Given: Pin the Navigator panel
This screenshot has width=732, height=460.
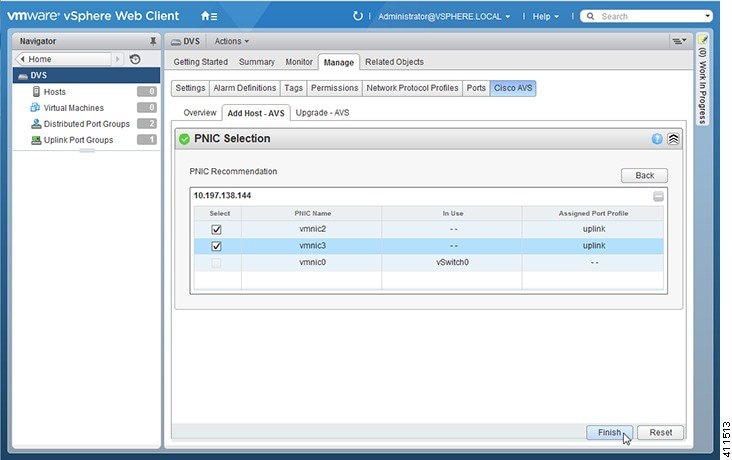Looking at the screenshot, I should coord(153,42).
